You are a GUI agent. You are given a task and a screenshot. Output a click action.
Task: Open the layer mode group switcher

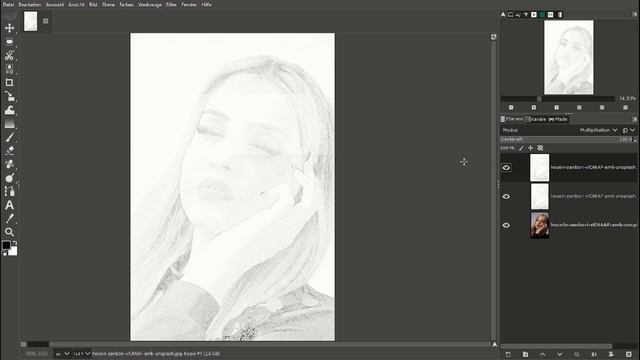pyautogui.click(x=629, y=130)
